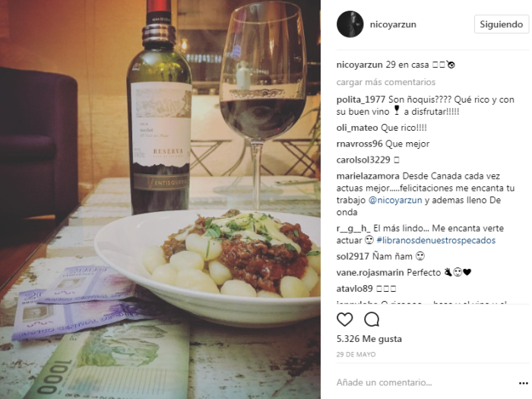The width and height of the screenshot is (532, 399).
Task: Open the #libranosdenuestrospecados hashtag
Action: pyautogui.click(x=436, y=241)
